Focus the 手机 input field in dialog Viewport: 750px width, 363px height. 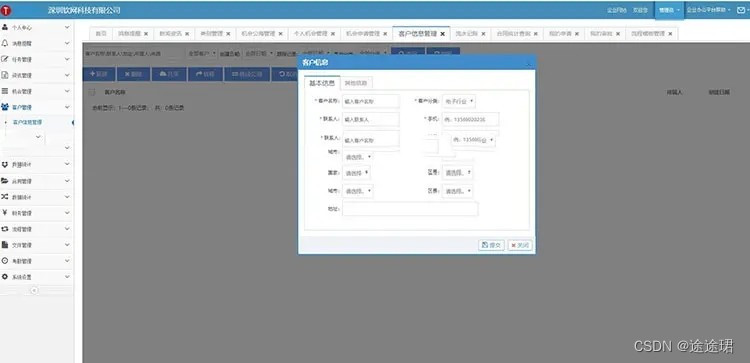[x=470, y=119]
